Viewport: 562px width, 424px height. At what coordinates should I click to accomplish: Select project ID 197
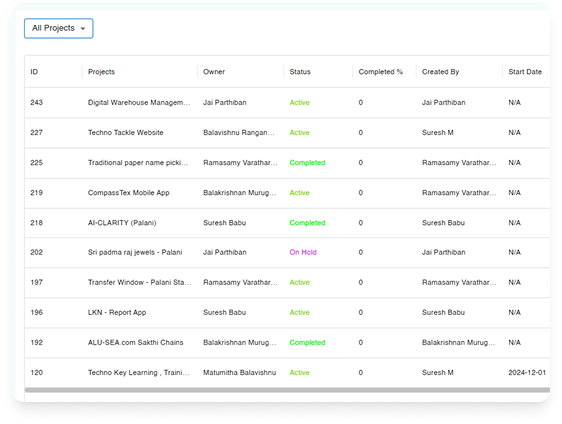point(37,282)
